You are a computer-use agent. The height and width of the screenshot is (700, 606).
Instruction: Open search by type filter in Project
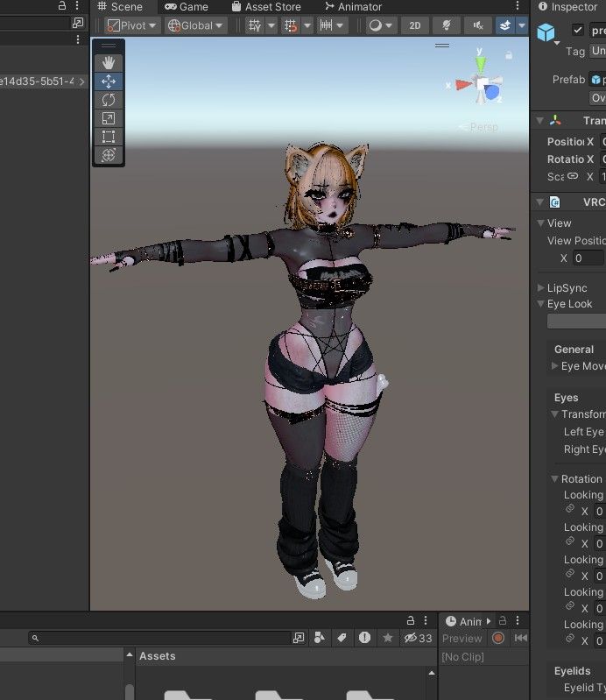point(320,638)
